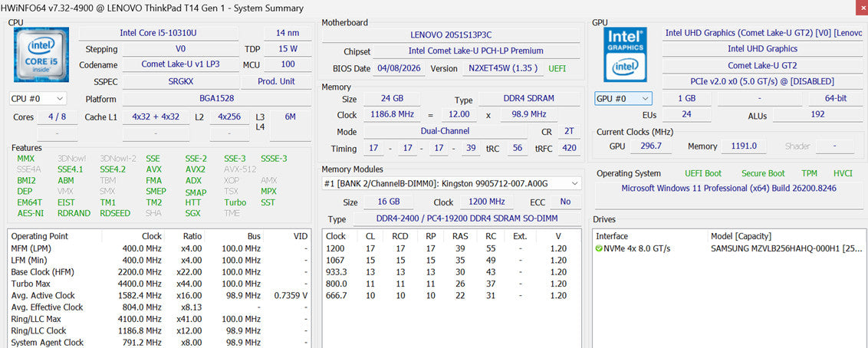868x348 pixels.
Task: Select the 1067 MHz timing row
Action: coord(452,260)
